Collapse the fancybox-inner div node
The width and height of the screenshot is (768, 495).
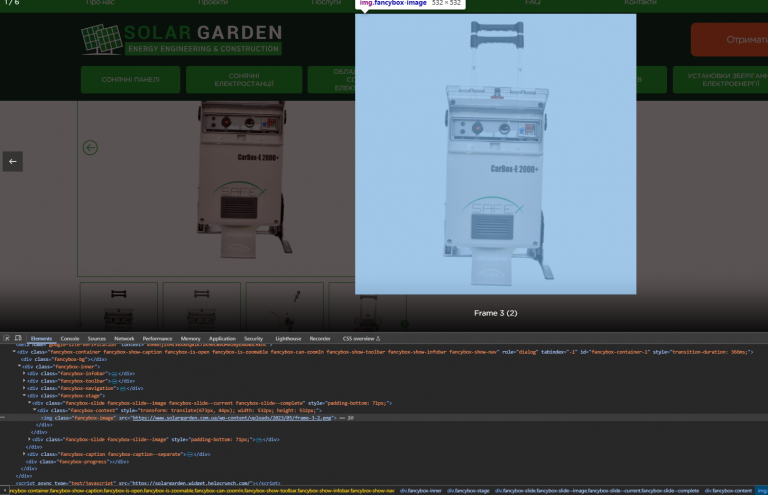pos(19,366)
